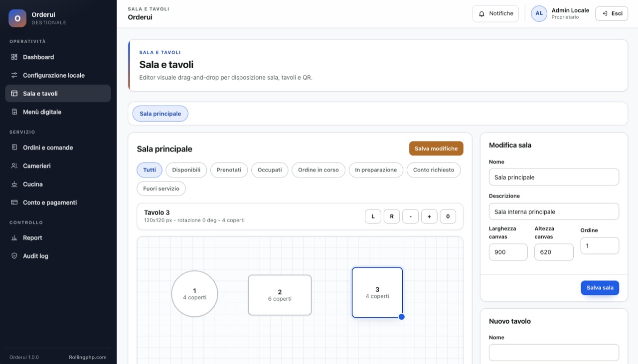
Task: Edit the room Nome field
Action: (554, 177)
